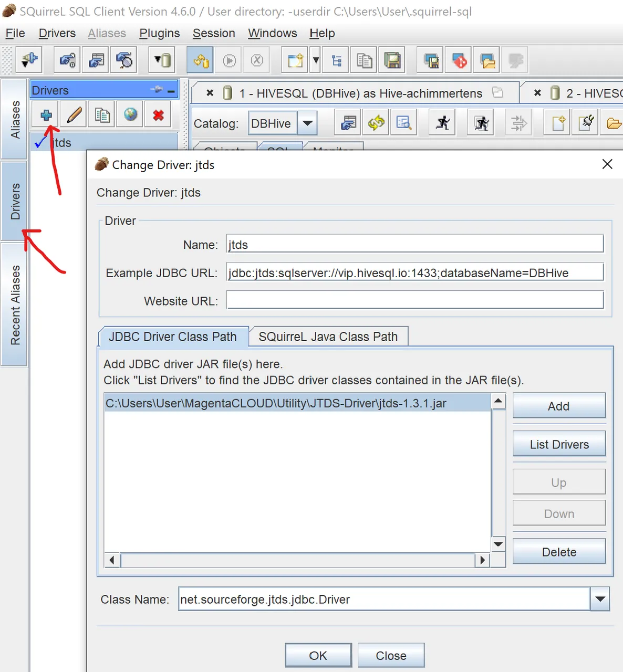Click the windows with folder toolbar icon
623x672 pixels.
click(x=486, y=60)
